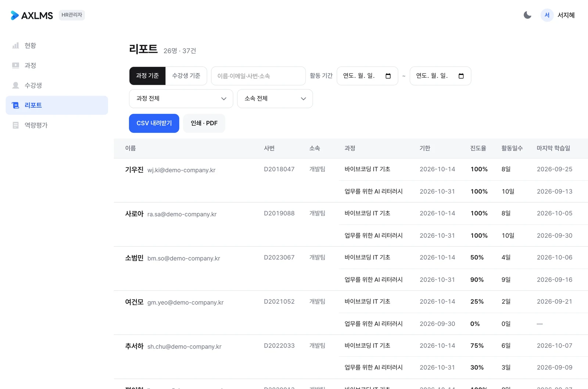Click the 인쇄 · PDF button
Screen dimensions: 588x389
coord(204,123)
